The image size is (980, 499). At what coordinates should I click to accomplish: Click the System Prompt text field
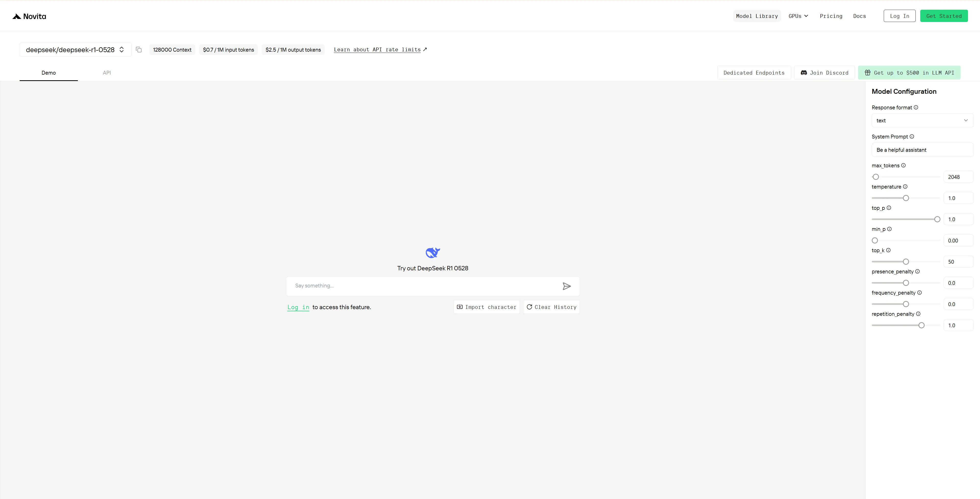point(923,150)
